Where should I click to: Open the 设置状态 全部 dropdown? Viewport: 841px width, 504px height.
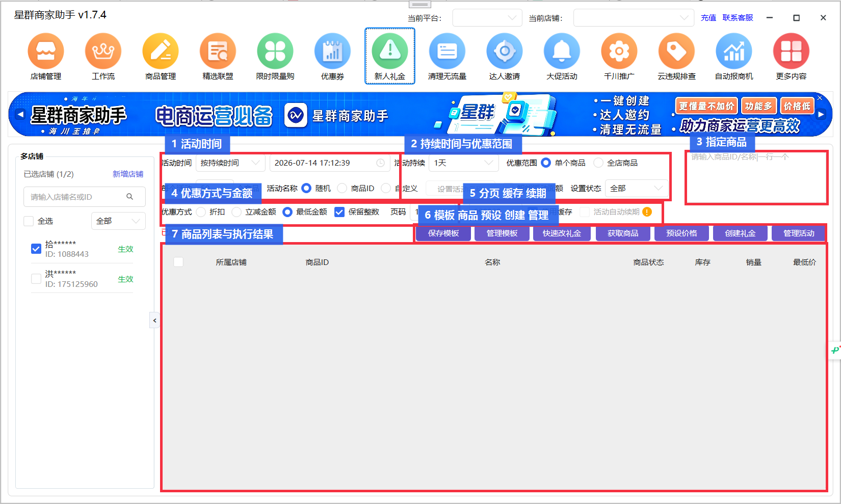(637, 189)
